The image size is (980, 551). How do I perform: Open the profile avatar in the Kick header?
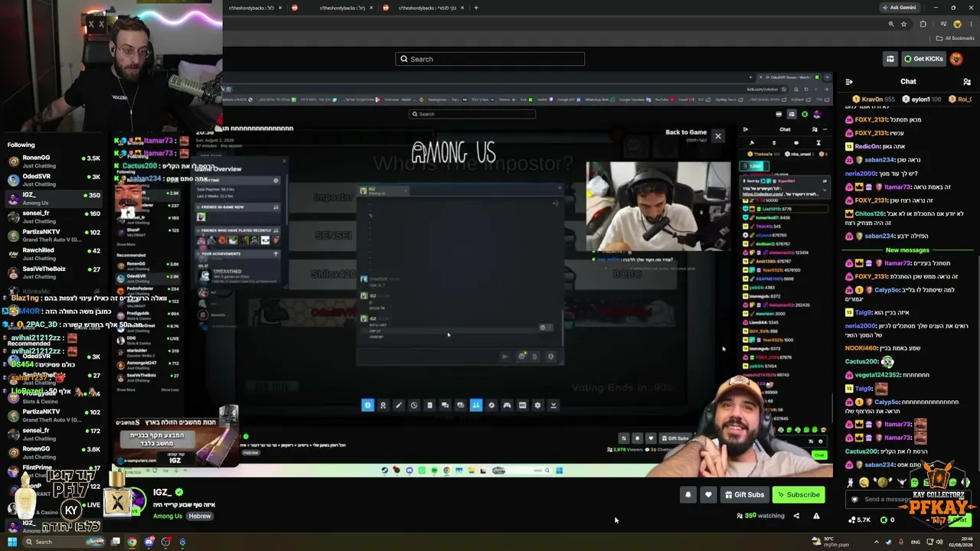coord(956,59)
